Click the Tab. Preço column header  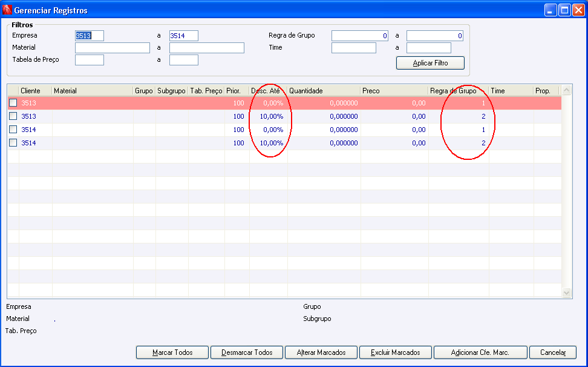click(206, 91)
